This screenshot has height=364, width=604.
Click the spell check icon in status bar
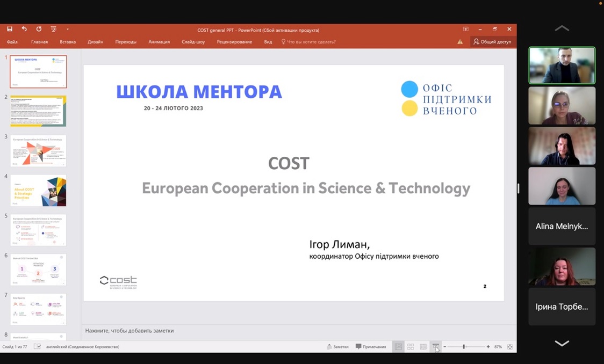click(x=37, y=347)
